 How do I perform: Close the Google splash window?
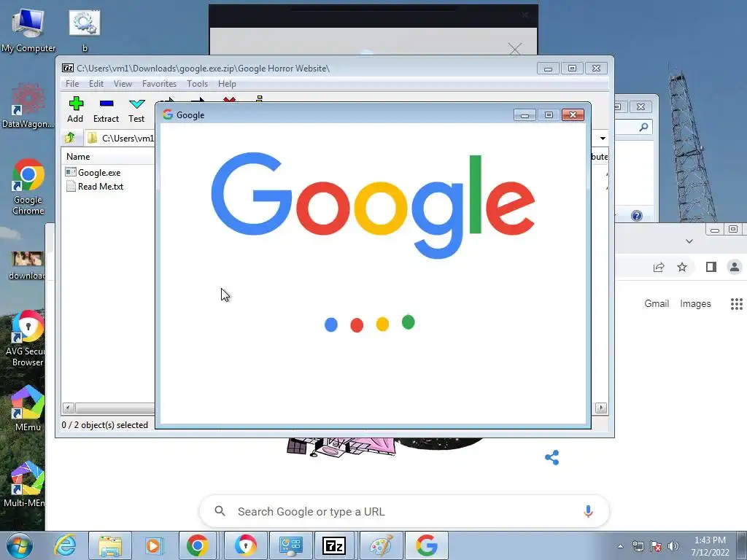573,114
